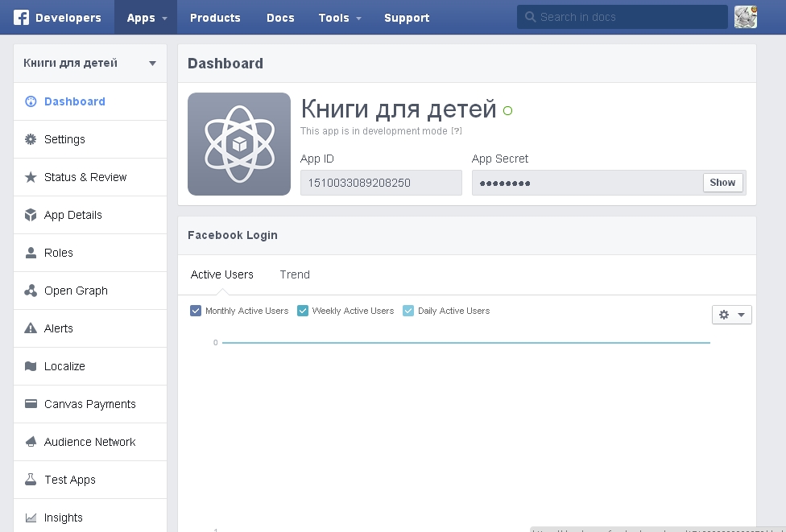Open the Insights page
Viewport: 786px width, 532px height.
point(90,515)
